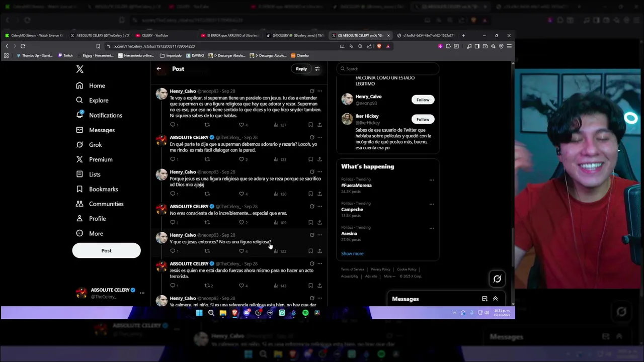
Task: Open Notifications in the sidebar
Action: (99, 115)
